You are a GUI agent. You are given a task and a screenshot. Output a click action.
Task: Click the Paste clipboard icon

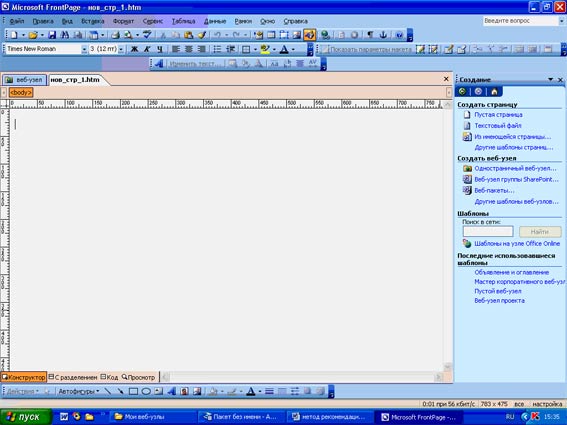188,35
